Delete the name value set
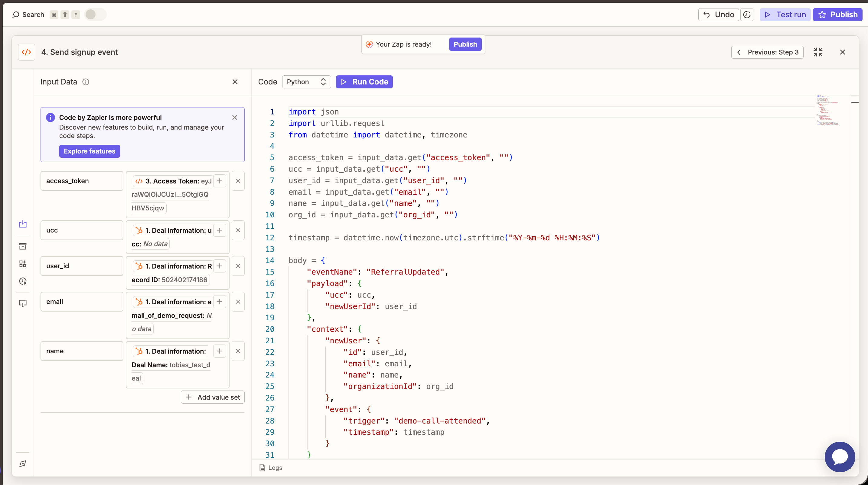This screenshot has height=485, width=868. (238, 351)
